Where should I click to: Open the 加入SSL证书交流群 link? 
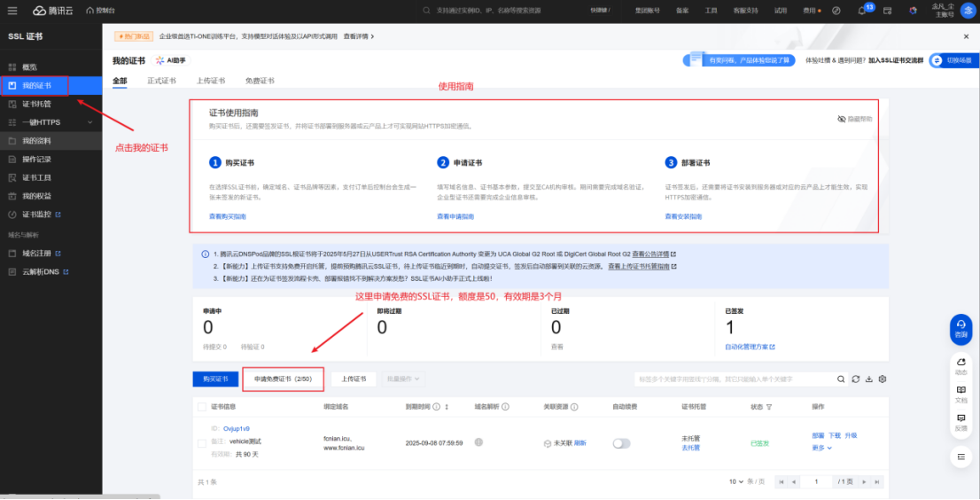(x=896, y=60)
